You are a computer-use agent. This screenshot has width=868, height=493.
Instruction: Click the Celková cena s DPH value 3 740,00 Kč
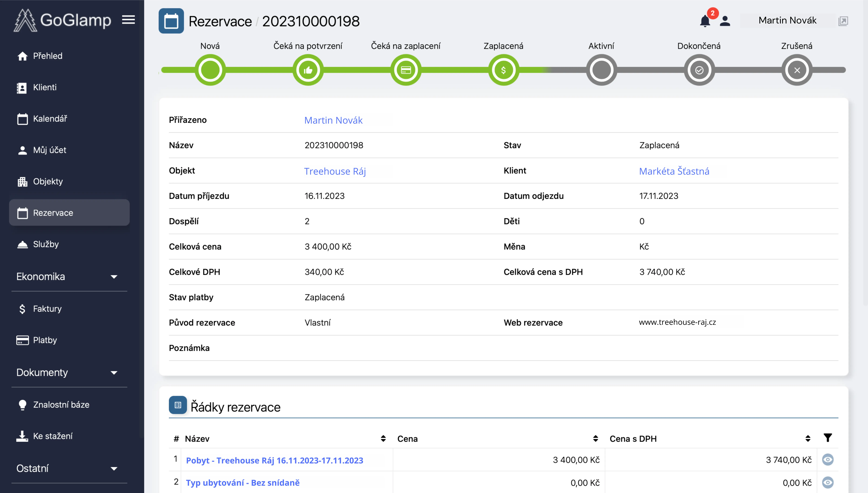(x=662, y=272)
